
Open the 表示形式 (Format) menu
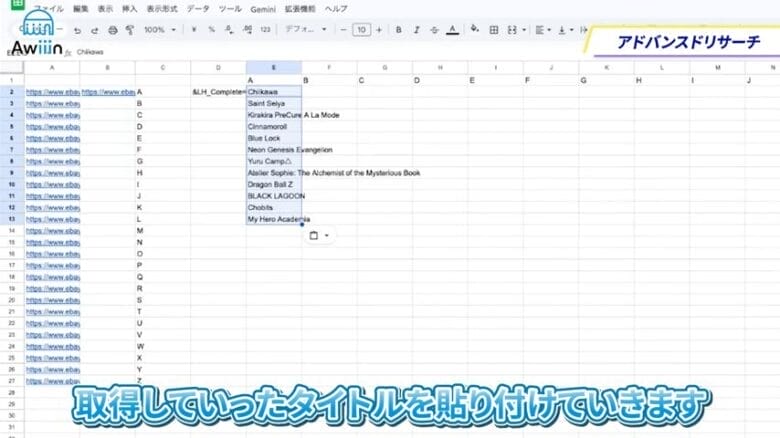pos(162,9)
